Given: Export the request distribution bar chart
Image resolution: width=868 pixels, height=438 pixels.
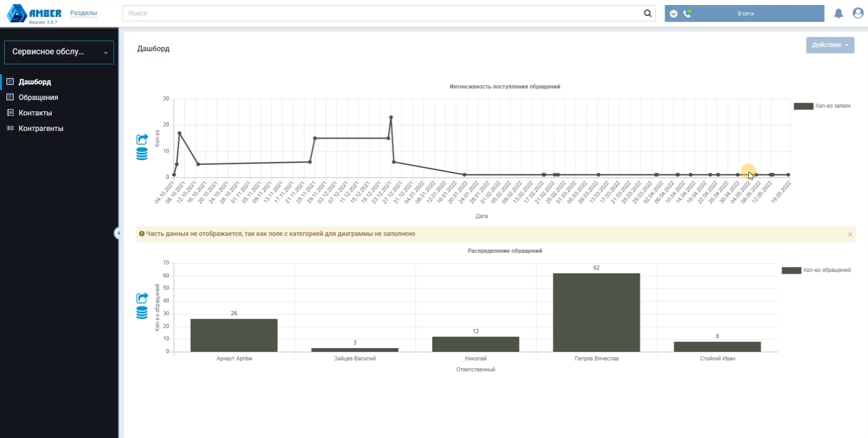Looking at the screenshot, I should pos(142,298).
